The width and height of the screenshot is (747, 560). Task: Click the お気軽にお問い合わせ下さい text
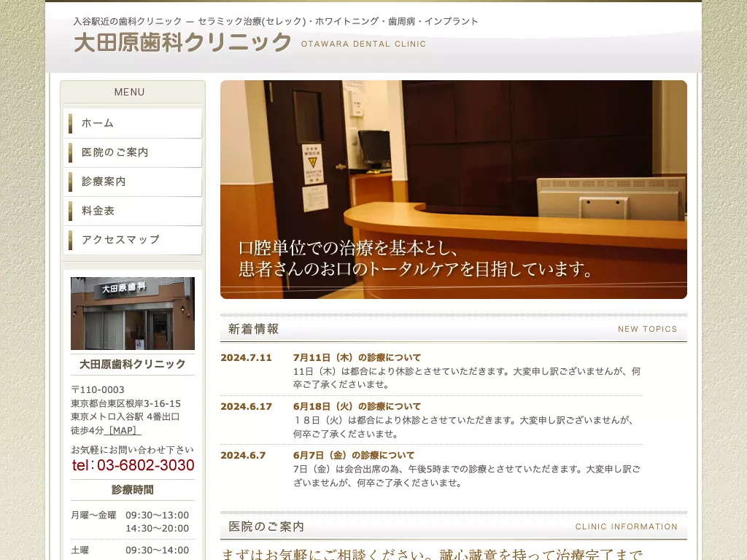pos(133,449)
